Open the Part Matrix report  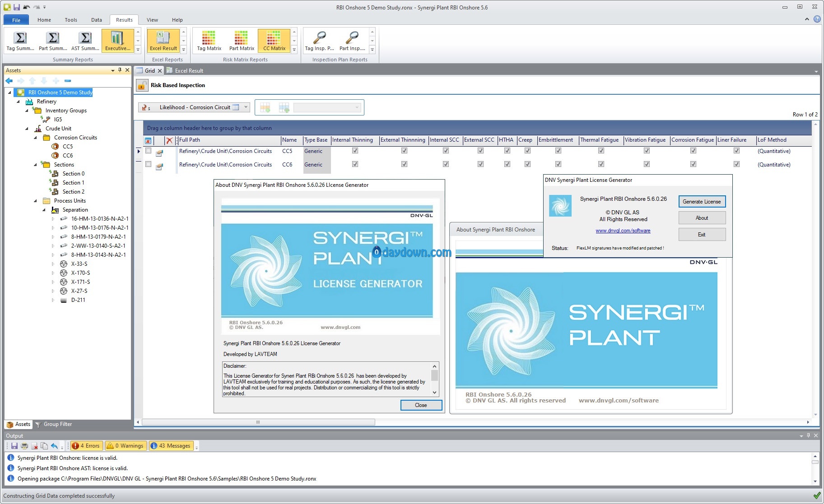pyautogui.click(x=242, y=41)
